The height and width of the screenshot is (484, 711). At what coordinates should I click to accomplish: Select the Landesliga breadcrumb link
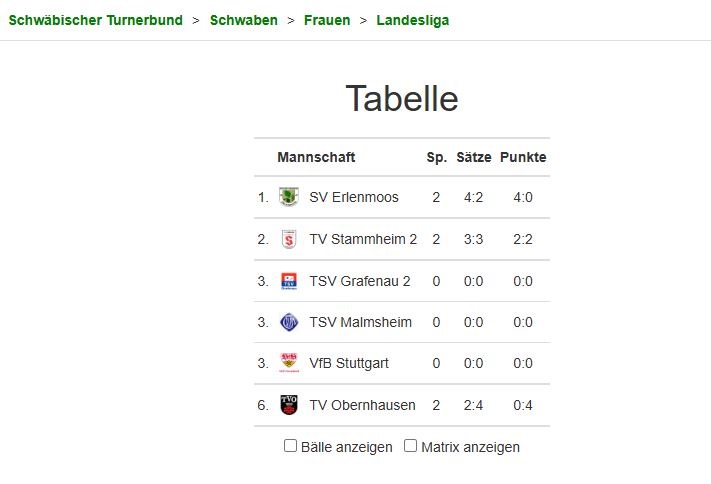pos(413,20)
